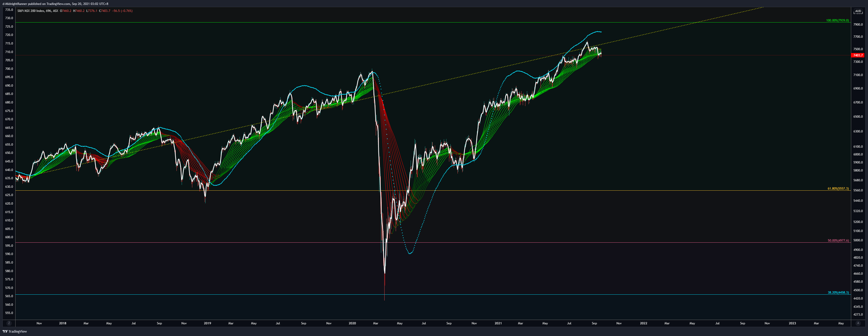Click the 5000.0 label on the right price axis

(858, 240)
